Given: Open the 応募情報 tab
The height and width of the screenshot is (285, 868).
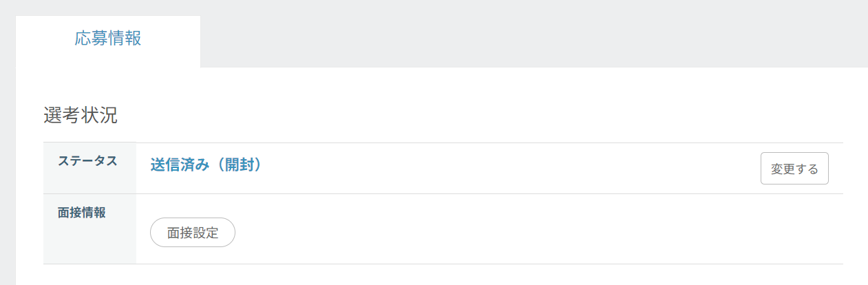Looking at the screenshot, I should click(x=108, y=39).
